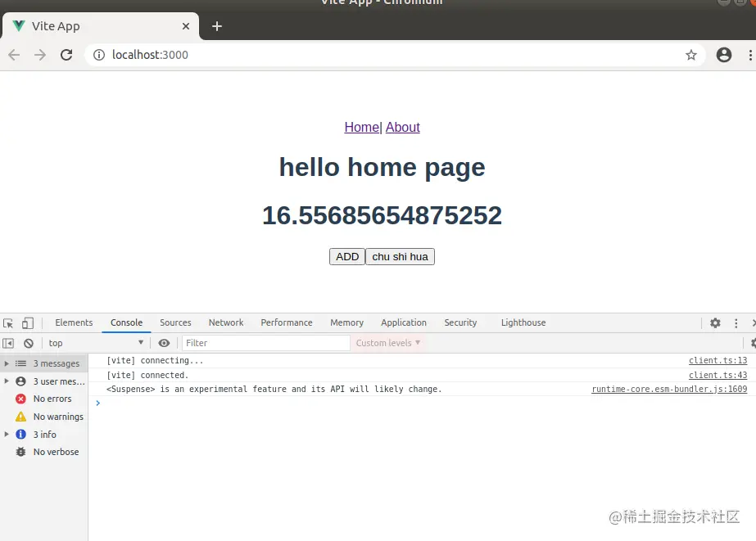Open runtime-core.esm-bundler.js:1609 source link

click(x=669, y=389)
